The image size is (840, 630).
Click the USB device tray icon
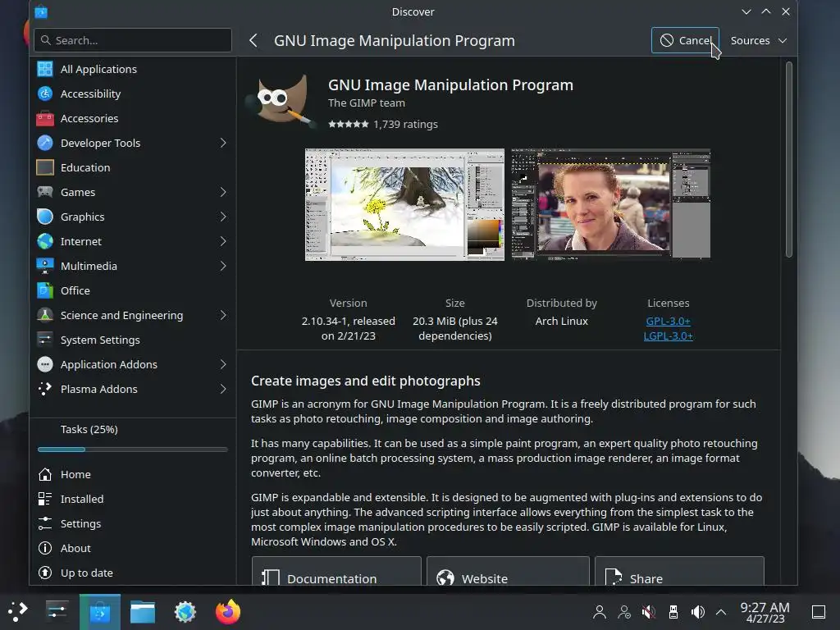(x=673, y=612)
